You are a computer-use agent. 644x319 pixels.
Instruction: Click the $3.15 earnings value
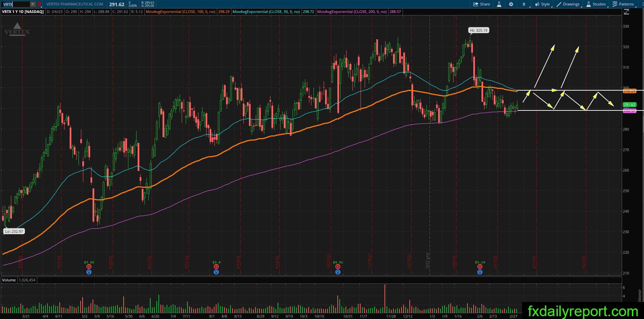[480, 262]
